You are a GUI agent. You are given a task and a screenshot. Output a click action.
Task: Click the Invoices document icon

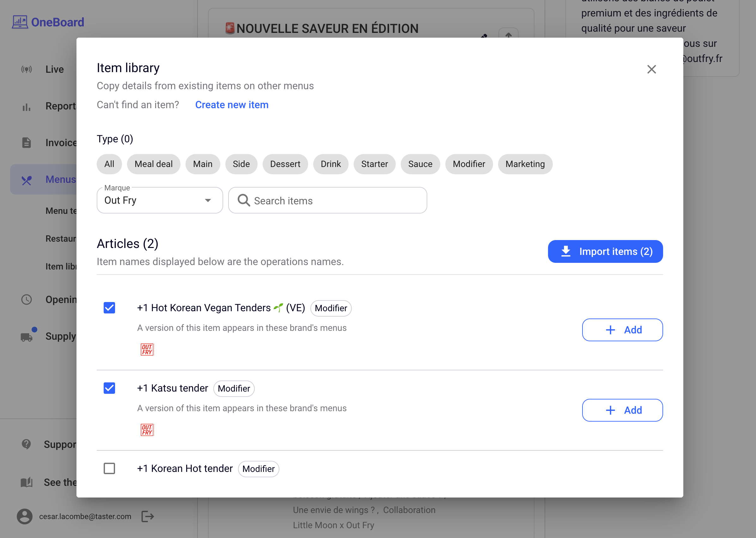point(27,142)
